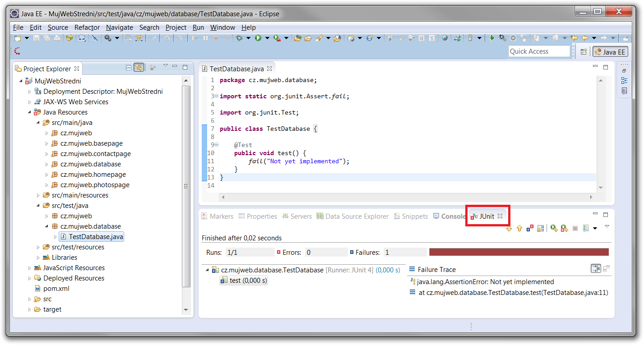
Task: Jump to next failed test
Action: 509,229
